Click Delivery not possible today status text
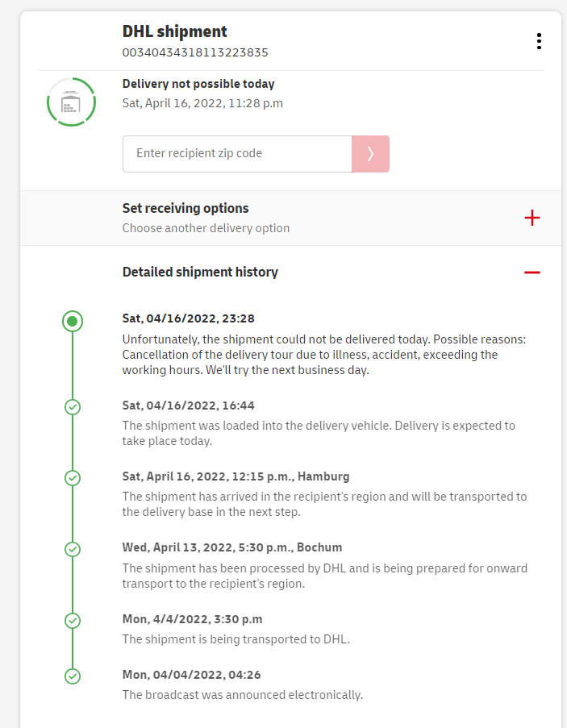Image resolution: width=567 pixels, height=728 pixels. point(198,84)
